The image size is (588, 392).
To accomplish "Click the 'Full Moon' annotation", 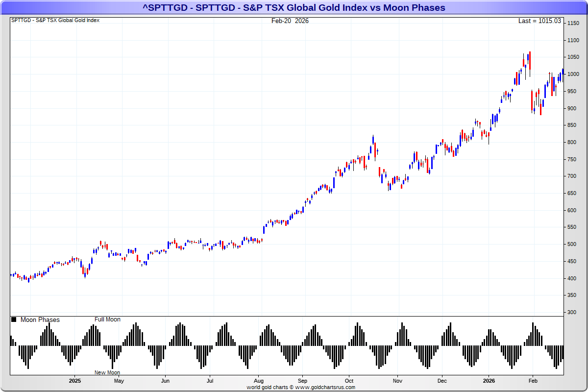I will point(107,319).
